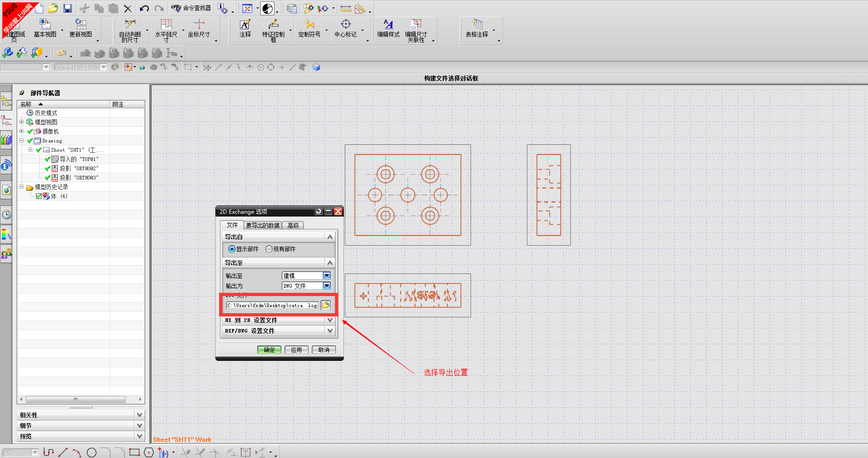
Task: Open the reuse library books sidebar tab
Action: point(6,139)
